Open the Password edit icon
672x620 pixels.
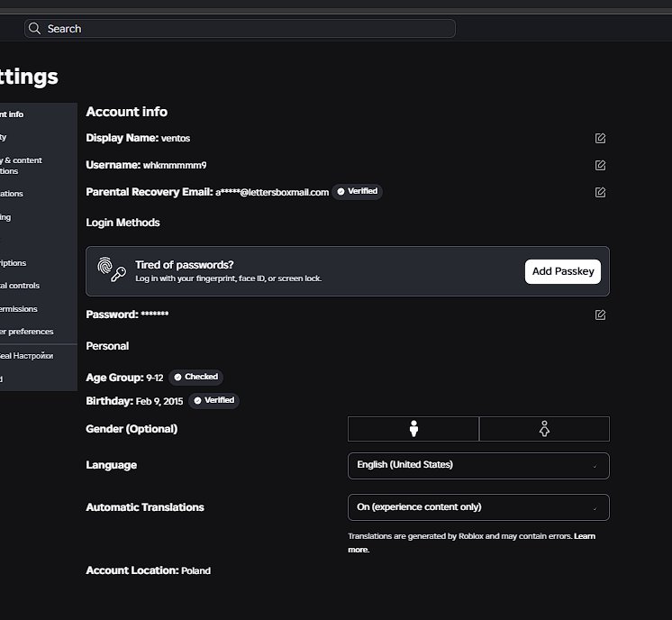click(600, 315)
